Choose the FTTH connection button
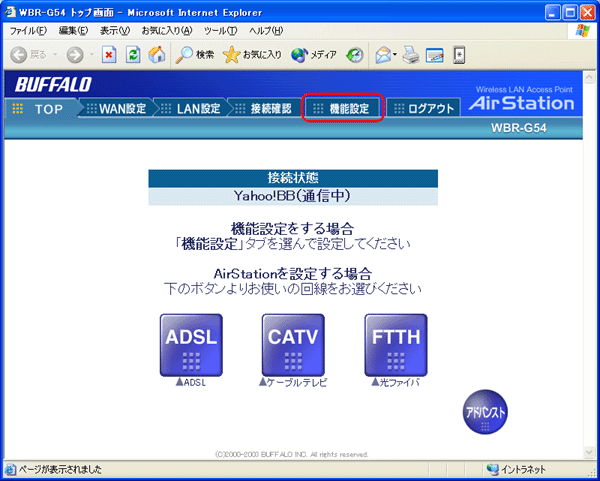This screenshot has width=600, height=481. click(x=396, y=345)
